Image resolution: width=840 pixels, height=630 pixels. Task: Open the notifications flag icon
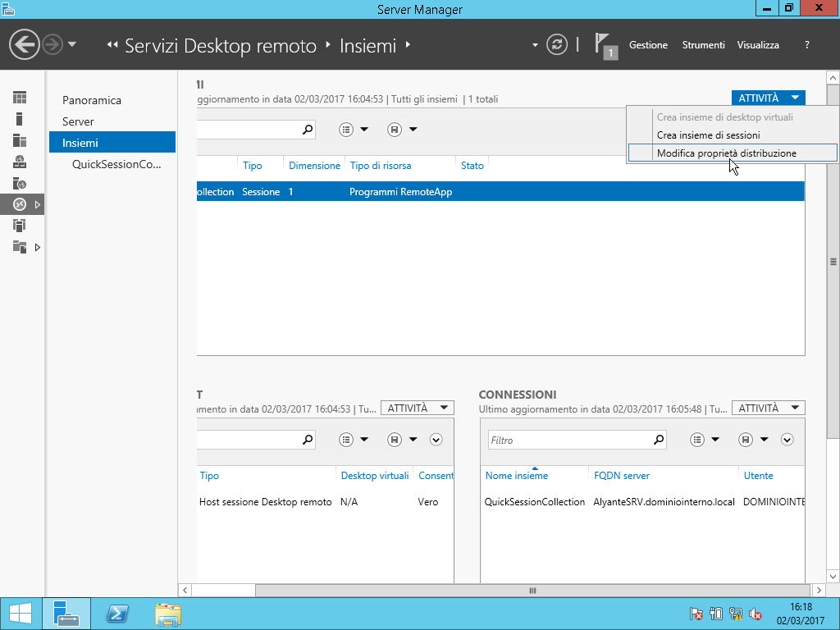click(x=604, y=44)
